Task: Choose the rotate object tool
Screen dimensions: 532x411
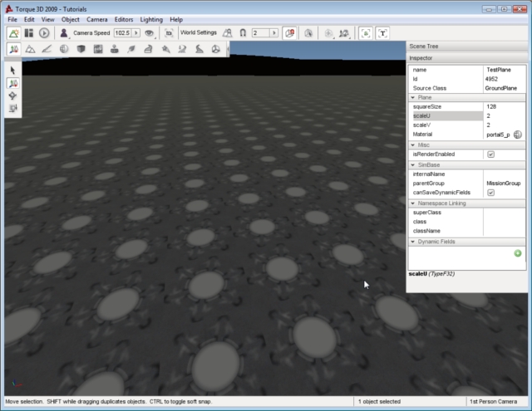Action: coord(13,95)
